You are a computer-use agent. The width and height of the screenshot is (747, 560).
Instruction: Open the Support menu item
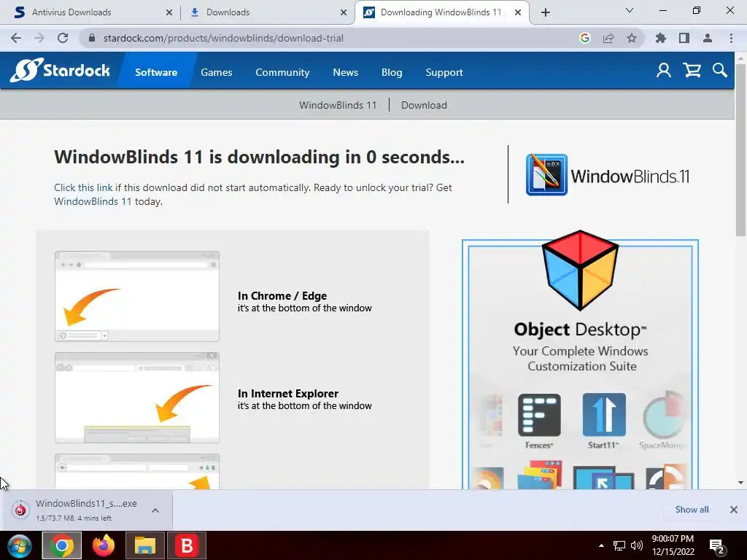[x=444, y=72]
